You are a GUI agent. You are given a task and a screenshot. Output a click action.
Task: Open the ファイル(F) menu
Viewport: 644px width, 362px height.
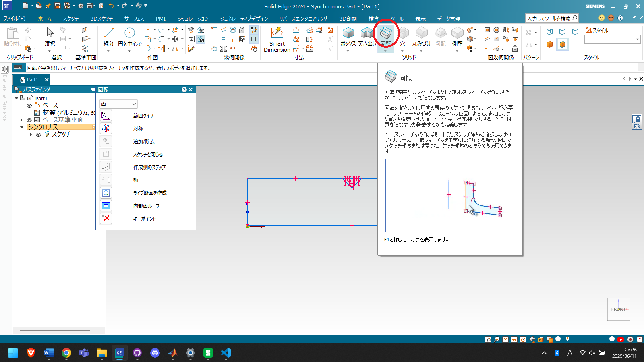pyautogui.click(x=14, y=19)
